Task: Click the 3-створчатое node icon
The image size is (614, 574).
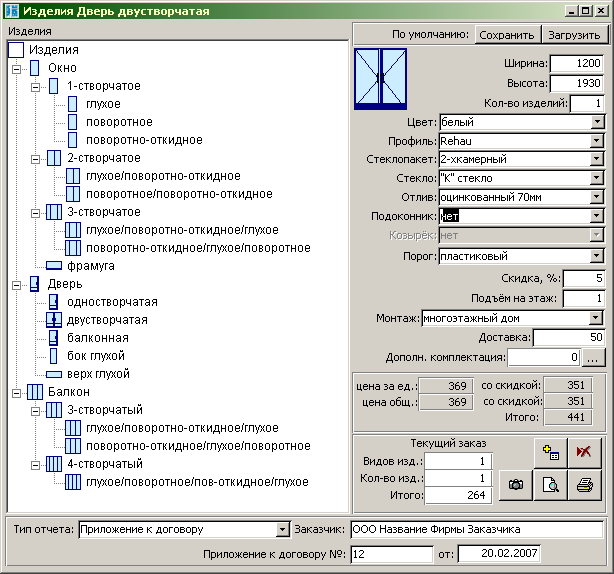Action: [54, 212]
